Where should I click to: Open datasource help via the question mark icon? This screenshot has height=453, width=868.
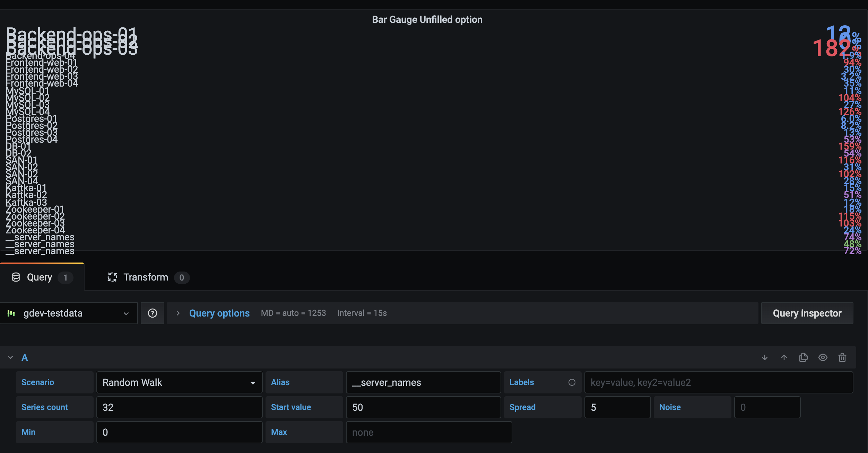[152, 313]
